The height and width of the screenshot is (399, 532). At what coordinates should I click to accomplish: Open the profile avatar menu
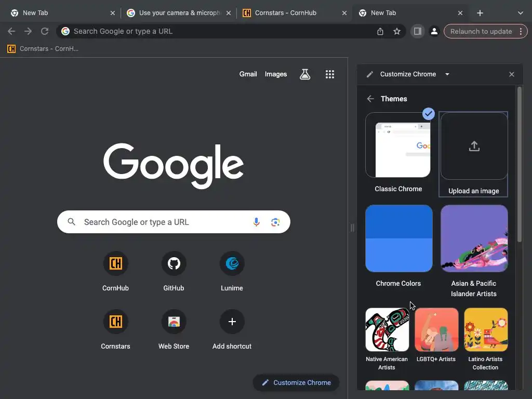point(434,31)
